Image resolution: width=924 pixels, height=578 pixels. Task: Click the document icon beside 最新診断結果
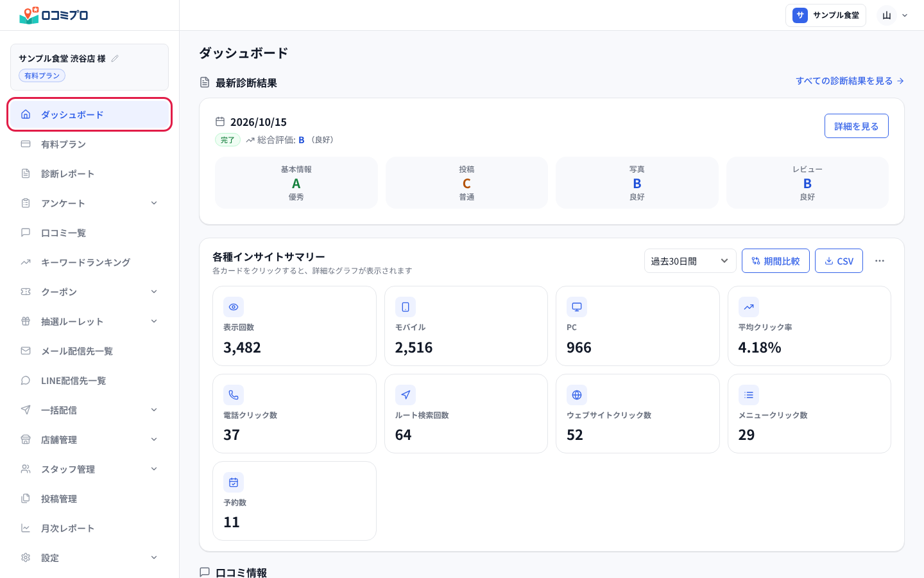(x=205, y=82)
